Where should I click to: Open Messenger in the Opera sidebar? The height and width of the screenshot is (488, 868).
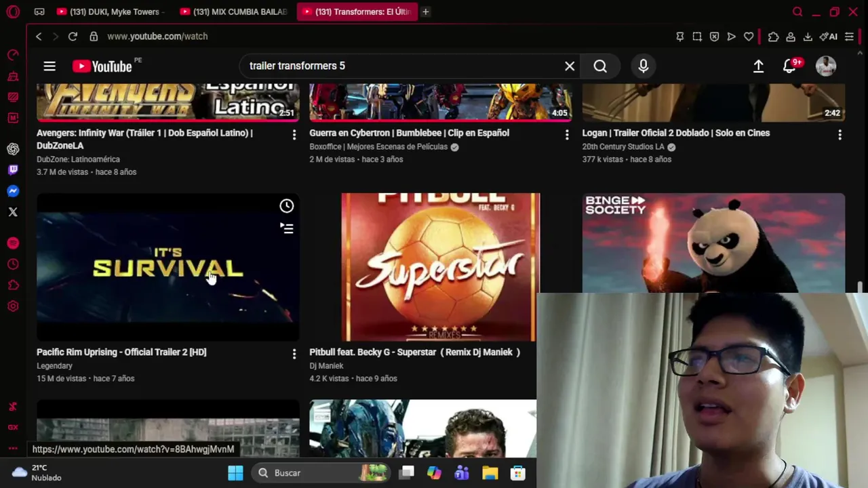tap(13, 191)
